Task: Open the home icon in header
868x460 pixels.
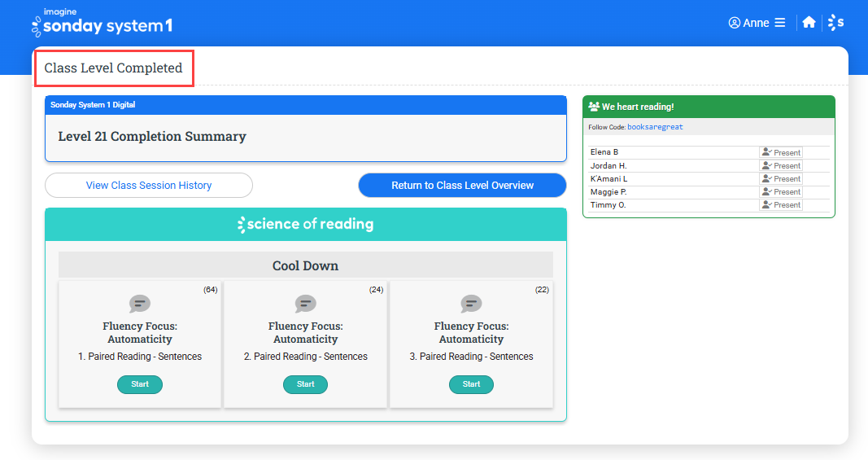Action: (x=809, y=22)
